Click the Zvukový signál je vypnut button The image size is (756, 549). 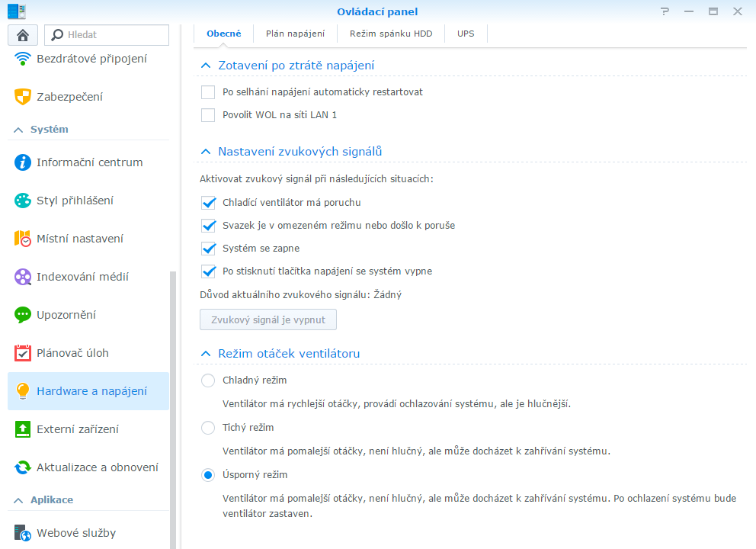tap(268, 319)
